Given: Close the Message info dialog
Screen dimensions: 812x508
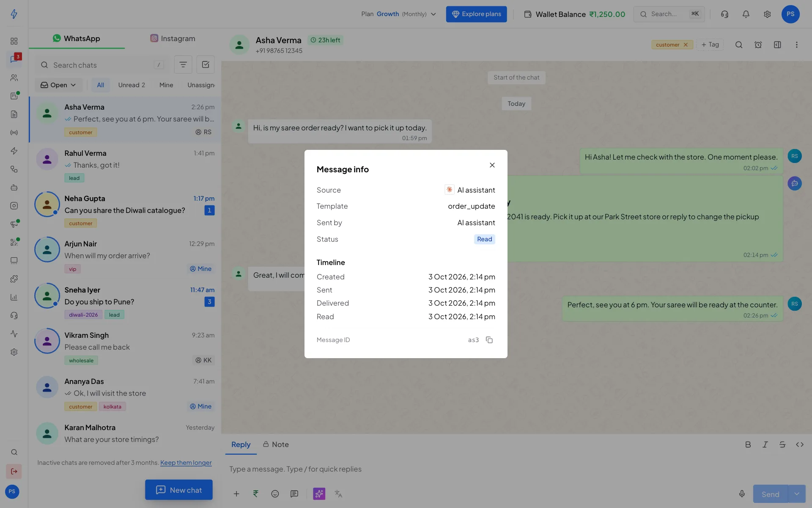Looking at the screenshot, I should (492, 165).
